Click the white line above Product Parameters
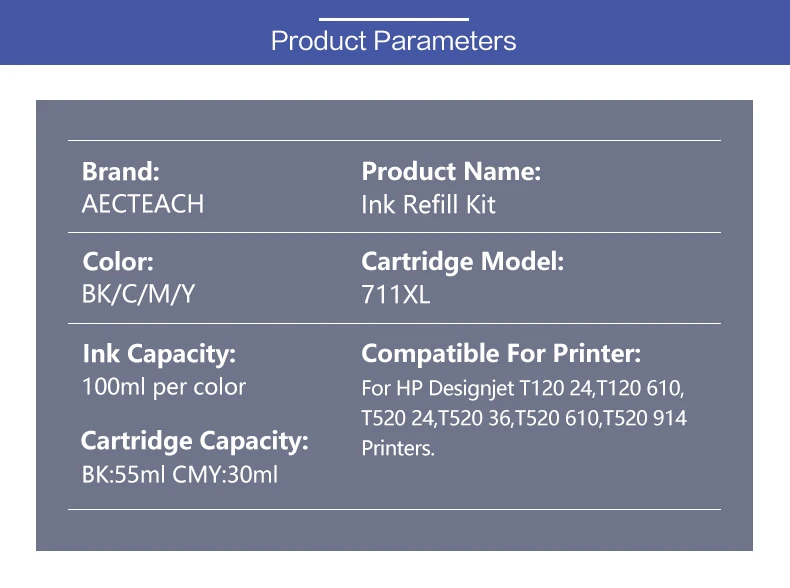Screen dimensions: 790x588 pos(393,19)
